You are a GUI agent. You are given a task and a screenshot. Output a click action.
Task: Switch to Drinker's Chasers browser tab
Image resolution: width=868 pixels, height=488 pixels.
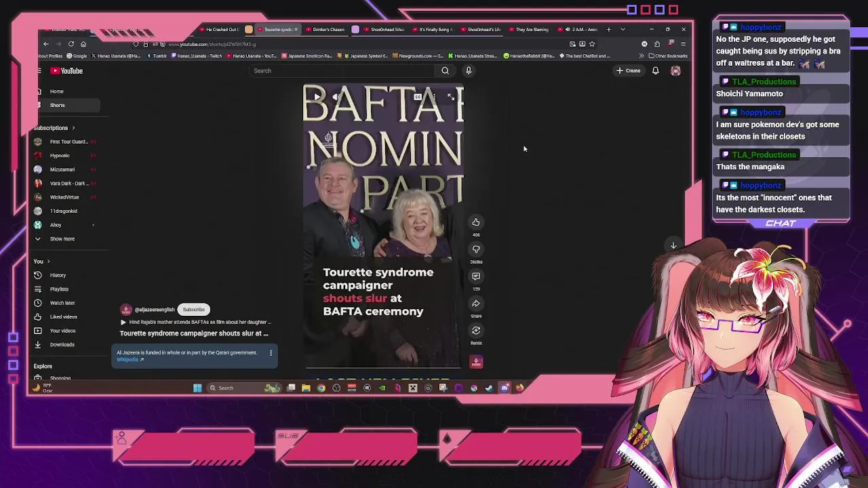coord(327,30)
